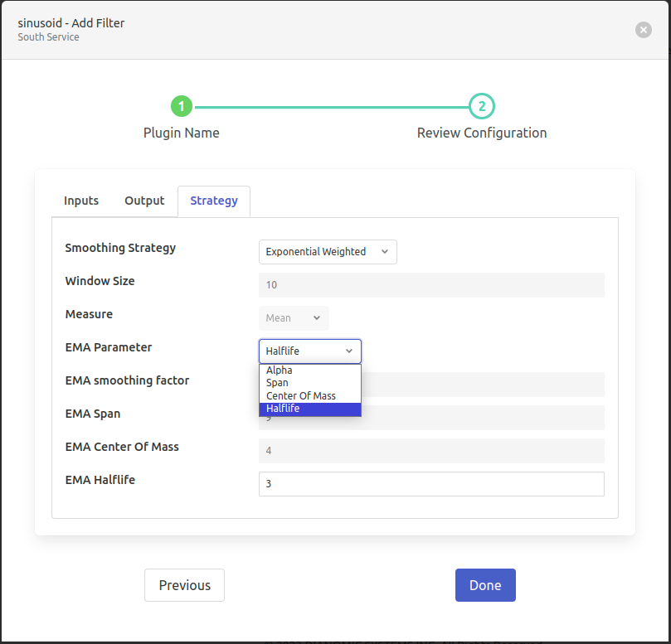Click the Window Size field
This screenshot has width=671, height=644.
click(x=431, y=285)
